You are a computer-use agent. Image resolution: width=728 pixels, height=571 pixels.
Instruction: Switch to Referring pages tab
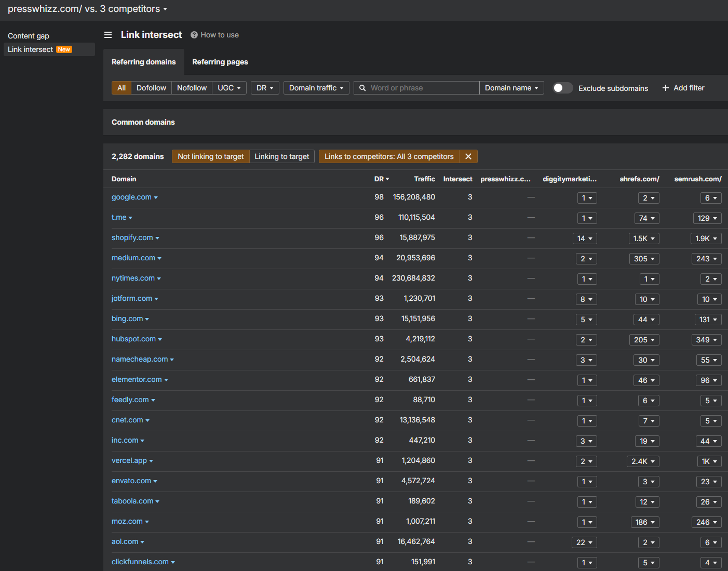pyautogui.click(x=220, y=62)
